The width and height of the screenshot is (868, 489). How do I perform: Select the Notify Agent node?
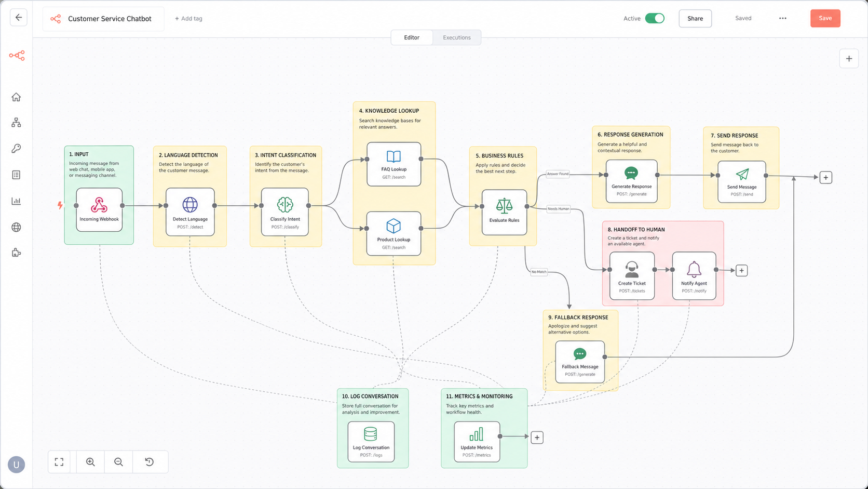tap(694, 276)
